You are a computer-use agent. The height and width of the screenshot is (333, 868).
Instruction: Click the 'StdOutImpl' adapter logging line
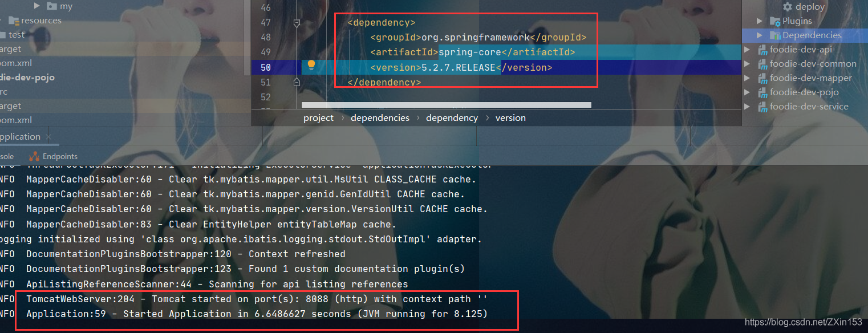click(241, 239)
